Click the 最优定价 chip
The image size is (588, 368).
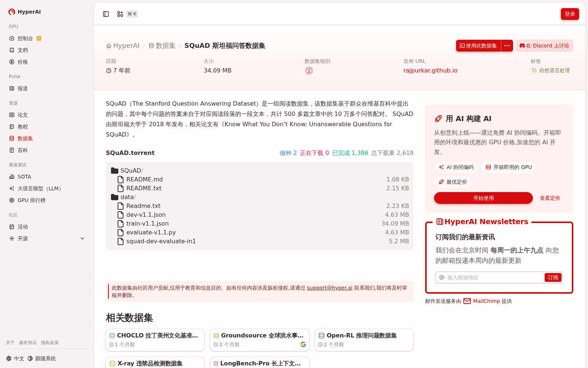[x=453, y=182]
